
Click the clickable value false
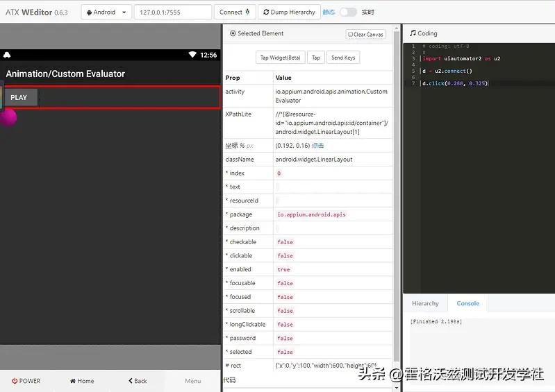click(x=285, y=255)
